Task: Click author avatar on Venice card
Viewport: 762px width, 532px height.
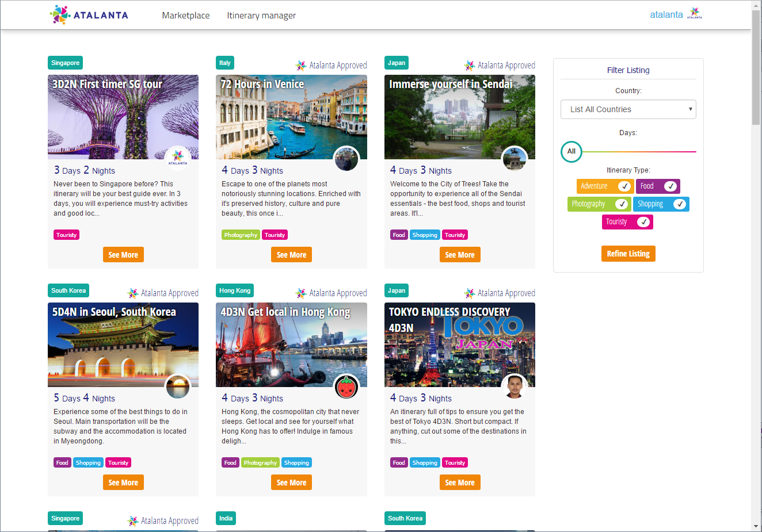Action: [x=346, y=158]
